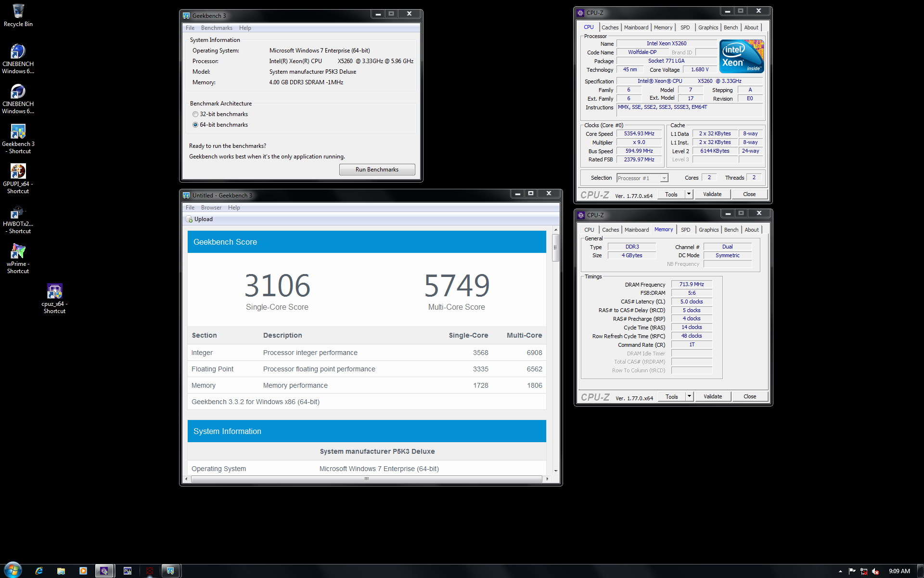Launch Internet Explorer from the taskbar
Viewport: 924px width, 578px height.
tap(39, 571)
